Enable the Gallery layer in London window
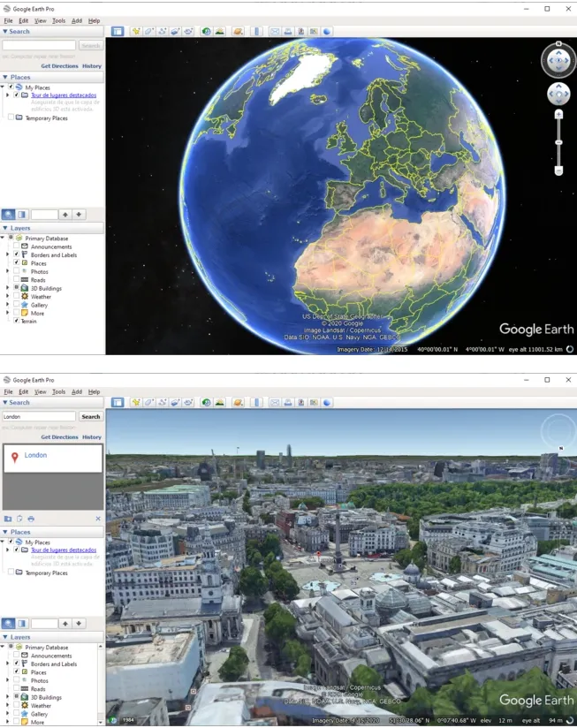Screen dimensions: 577x728 (16, 714)
